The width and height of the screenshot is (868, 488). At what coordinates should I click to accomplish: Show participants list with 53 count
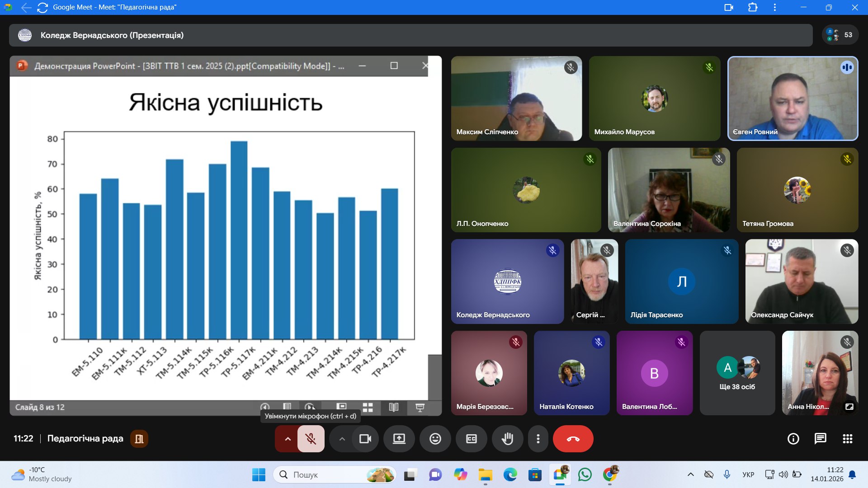coord(840,35)
